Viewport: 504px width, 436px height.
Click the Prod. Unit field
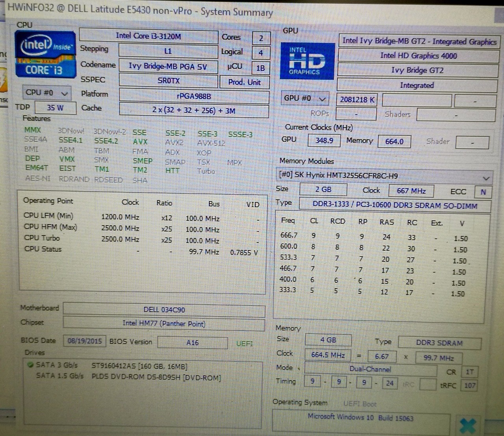pos(244,82)
